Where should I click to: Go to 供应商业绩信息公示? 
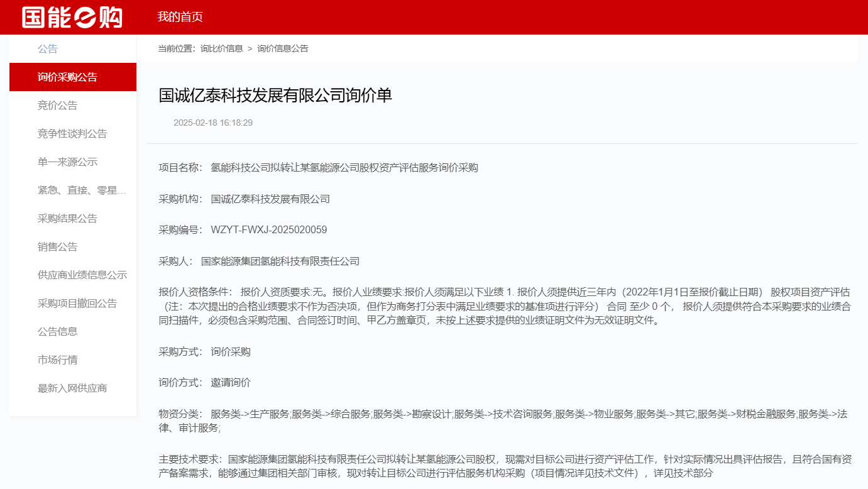tap(82, 275)
